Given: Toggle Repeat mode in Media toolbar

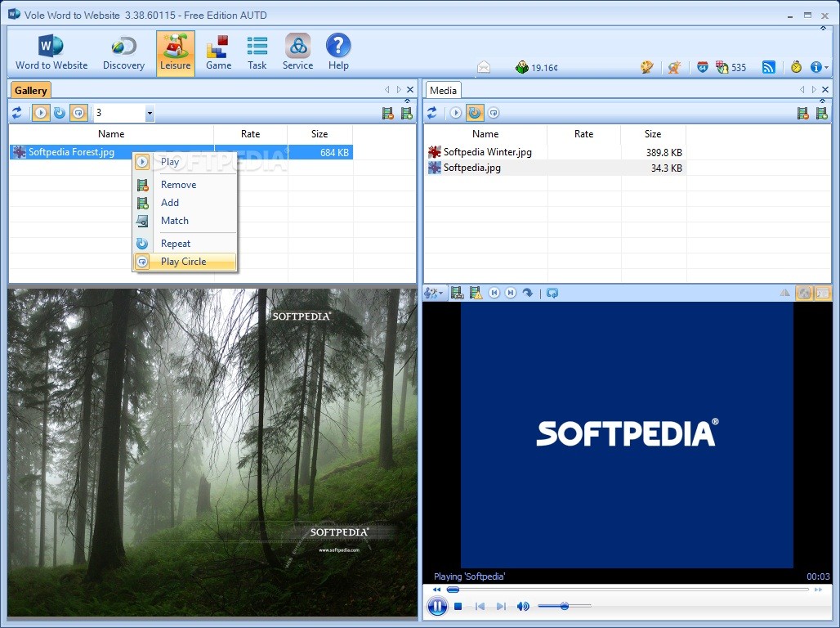Looking at the screenshot, I should 475,113.
